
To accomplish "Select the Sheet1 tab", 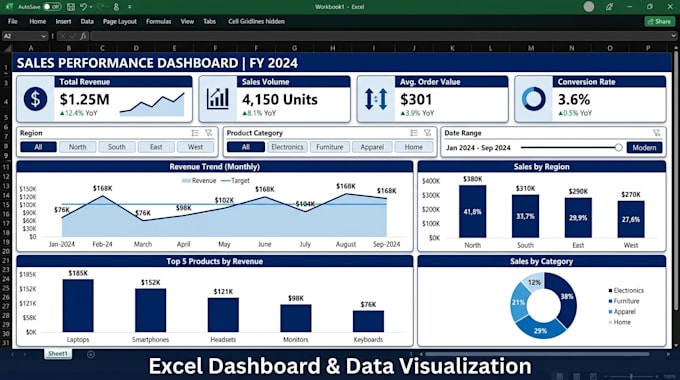I will pos(58,354).
